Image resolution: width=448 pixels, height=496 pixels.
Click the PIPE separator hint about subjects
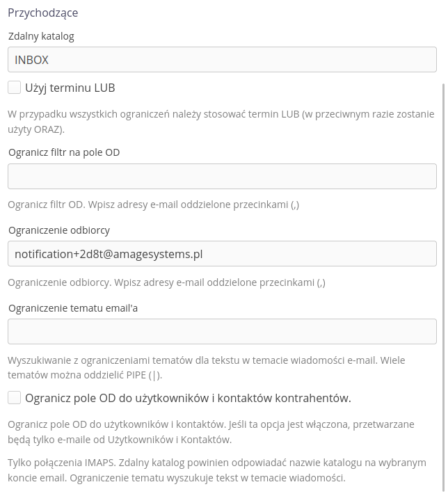(x=206, y=367)
